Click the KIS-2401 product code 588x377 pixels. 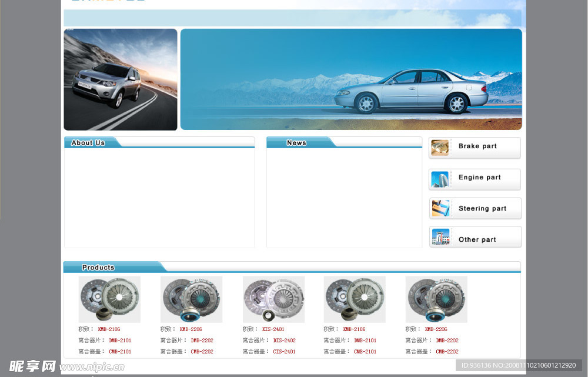[x=273, y=329]
